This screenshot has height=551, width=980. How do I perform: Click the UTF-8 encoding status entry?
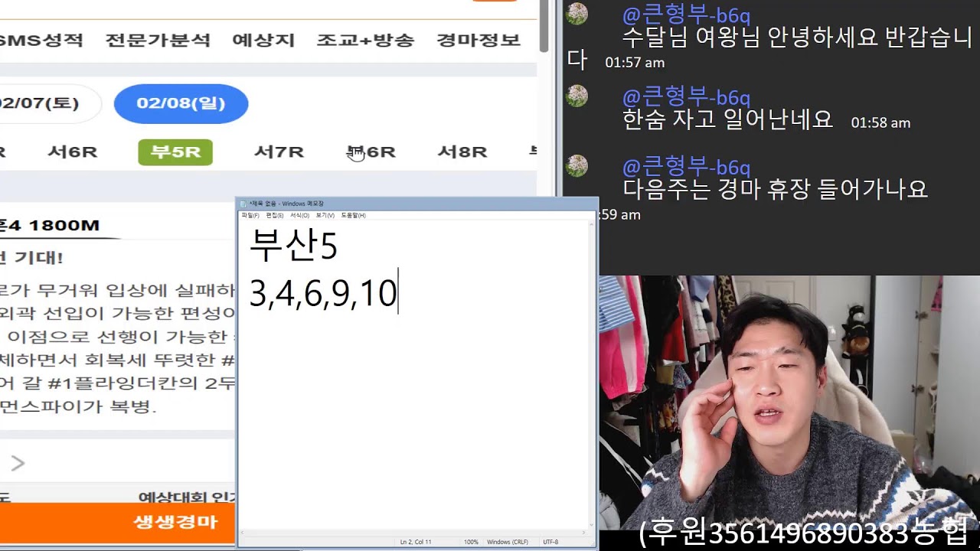550,542
